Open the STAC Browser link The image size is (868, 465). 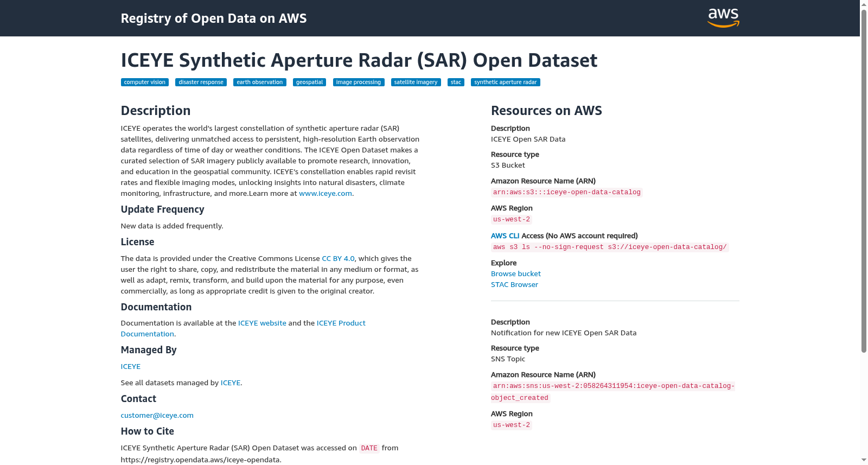tap(514, 285)
